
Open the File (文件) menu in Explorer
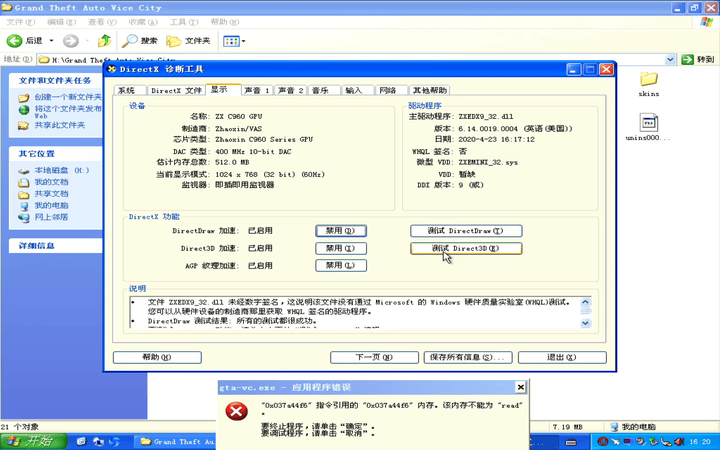coord(21,22)
